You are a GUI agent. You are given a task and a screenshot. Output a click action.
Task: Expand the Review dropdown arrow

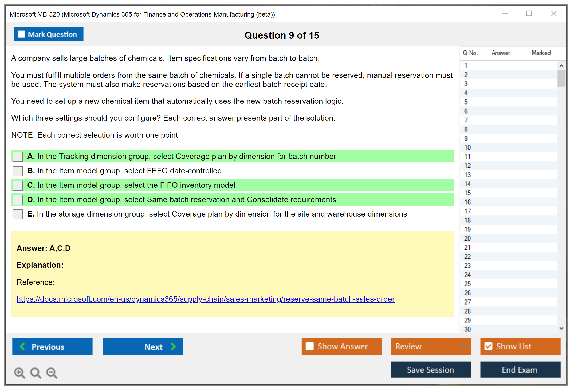click(463, 346)
